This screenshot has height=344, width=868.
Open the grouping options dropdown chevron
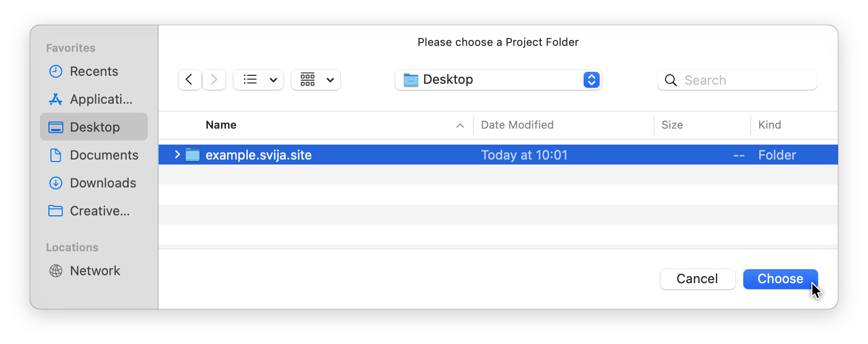(x=330, y=80)
